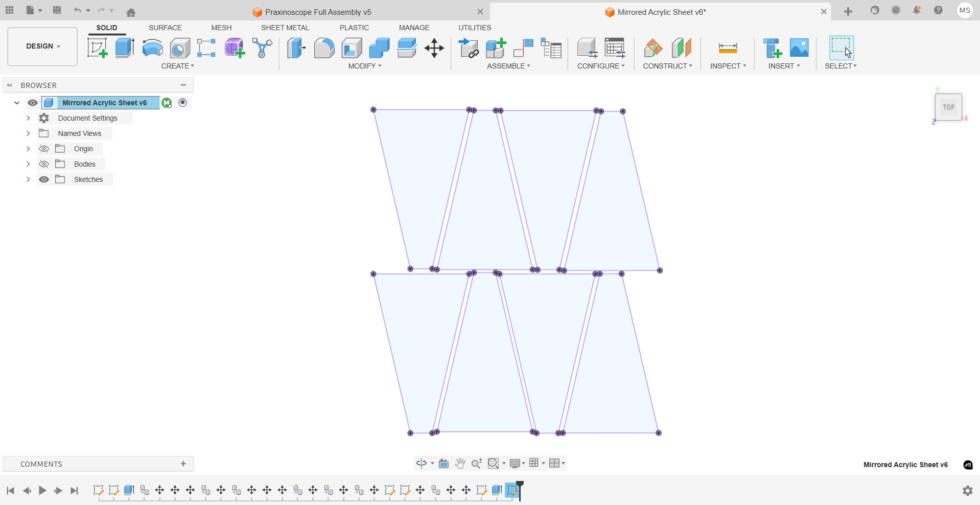The width and height of the screenshot is (980, 505).
Task: Collapse the Mirrored Acrylic Sheet v6 root
Action: 17,103
